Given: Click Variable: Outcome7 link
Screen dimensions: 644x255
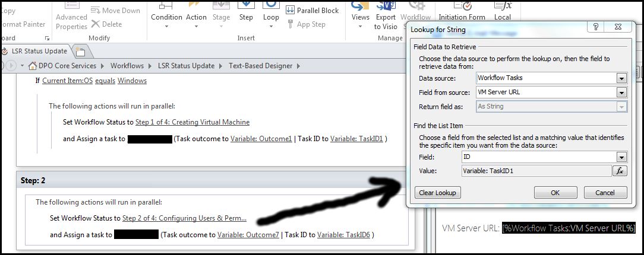Looking at the screenshot, I should pos(248,235).
